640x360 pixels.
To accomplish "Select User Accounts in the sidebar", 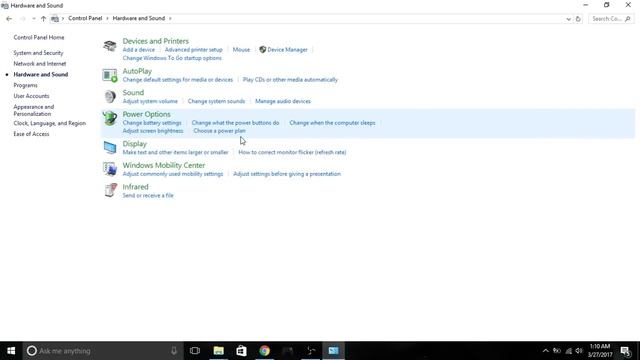I will tap(31, 96).
